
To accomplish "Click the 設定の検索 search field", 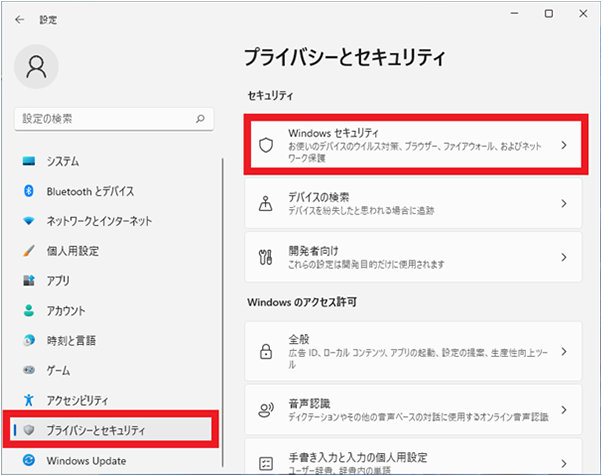I will click(x=114, y=119).
